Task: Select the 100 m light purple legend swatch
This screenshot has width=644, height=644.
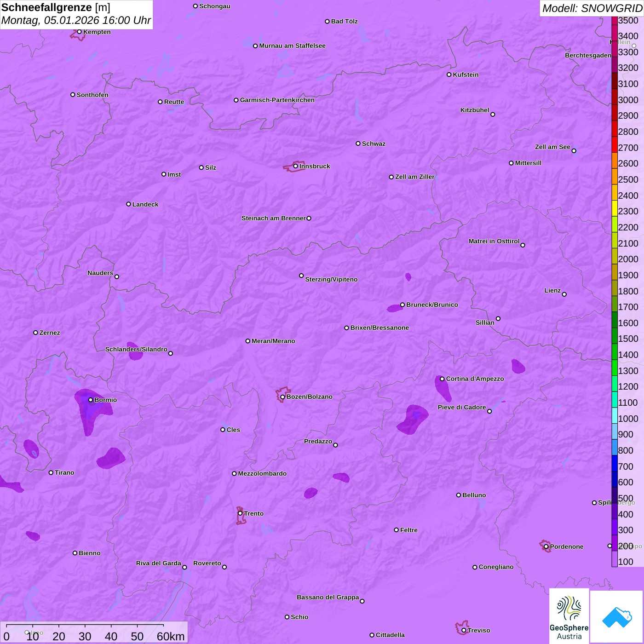Action: pos(614,559)
